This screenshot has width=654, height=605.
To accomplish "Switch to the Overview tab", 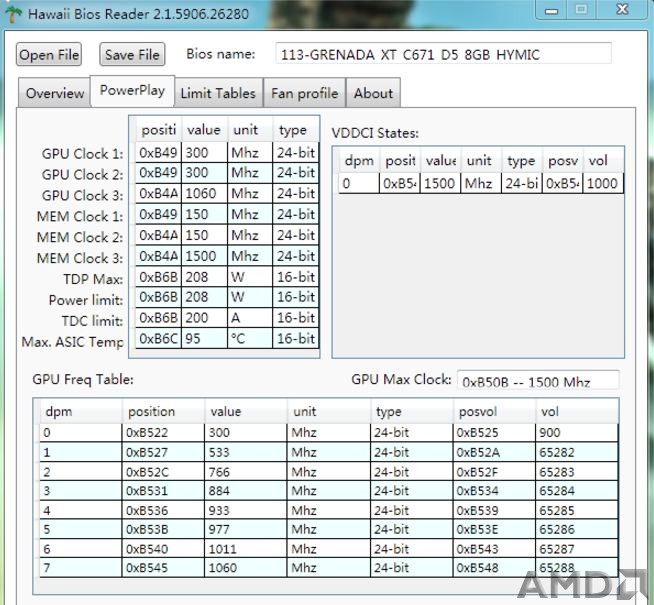I will click(x=55, y=93).
